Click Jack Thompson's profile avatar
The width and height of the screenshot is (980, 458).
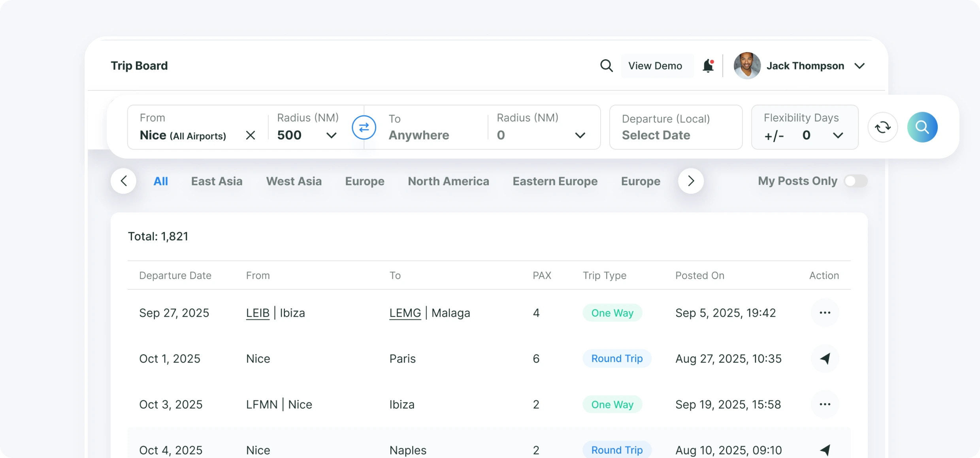747,66
